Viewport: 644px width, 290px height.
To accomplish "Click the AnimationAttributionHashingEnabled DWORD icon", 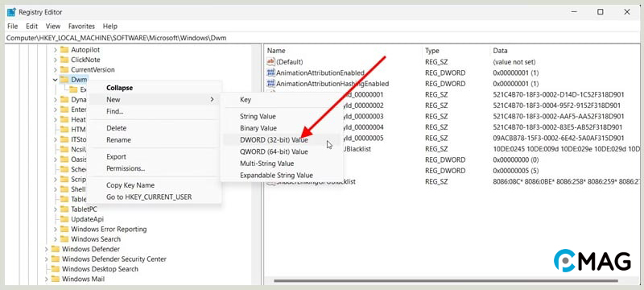I will click(x=270, y=84).
